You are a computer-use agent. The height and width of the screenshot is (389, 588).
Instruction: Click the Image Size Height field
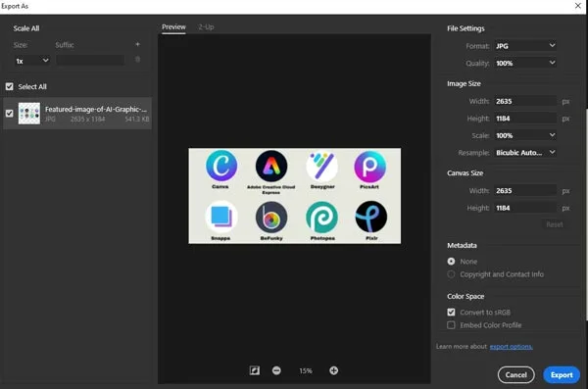click(x=525, y=119)
